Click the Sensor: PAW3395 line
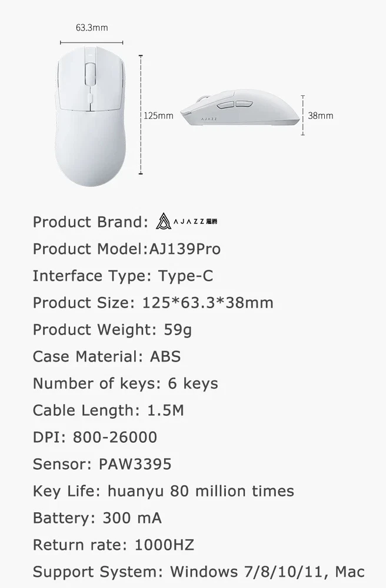Screen dimensions: 386x588 pos(102,464)
